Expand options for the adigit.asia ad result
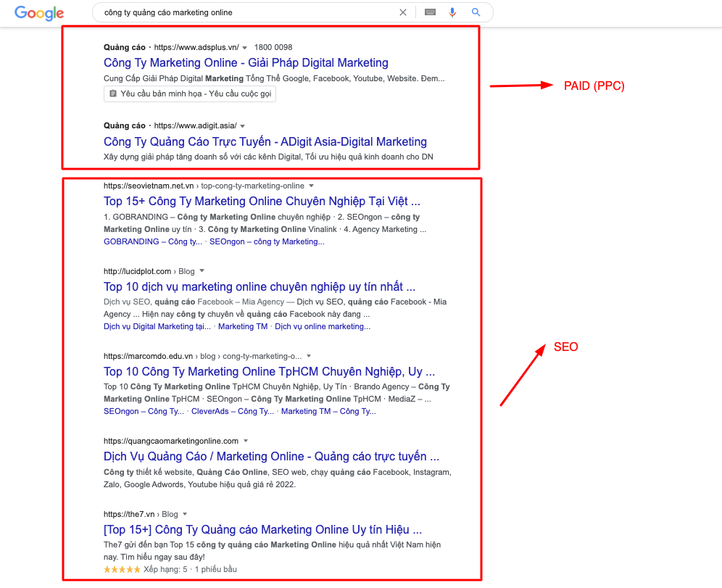The image size is (722, 588). (x=243, y=125)
